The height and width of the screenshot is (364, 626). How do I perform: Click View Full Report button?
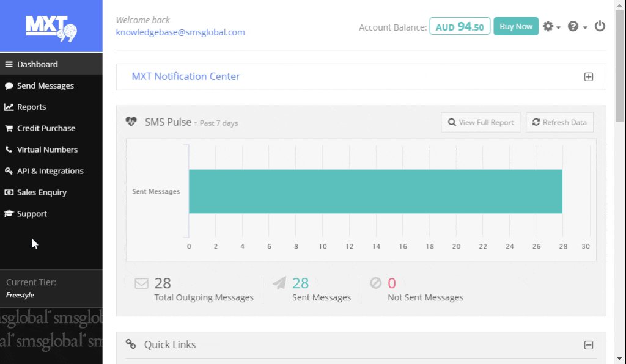pos(481,122)
